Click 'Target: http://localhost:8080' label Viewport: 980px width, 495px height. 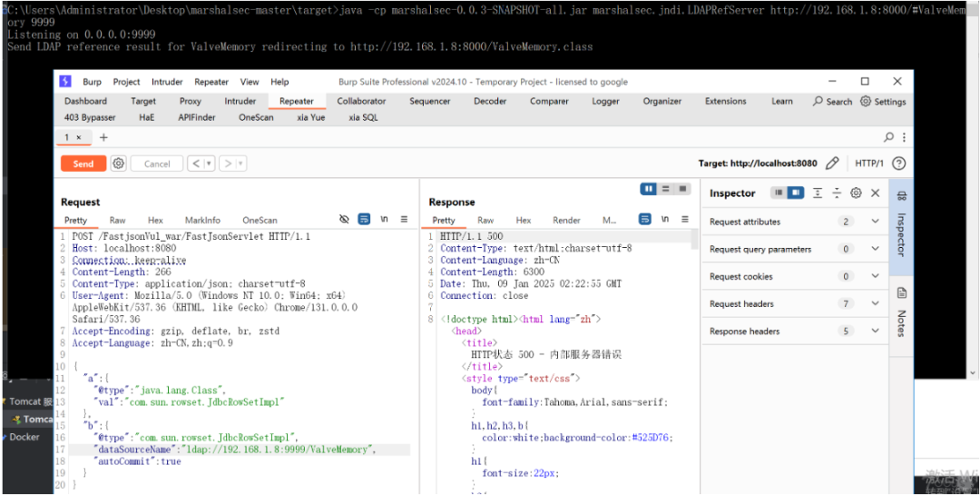tap(758, 163)
